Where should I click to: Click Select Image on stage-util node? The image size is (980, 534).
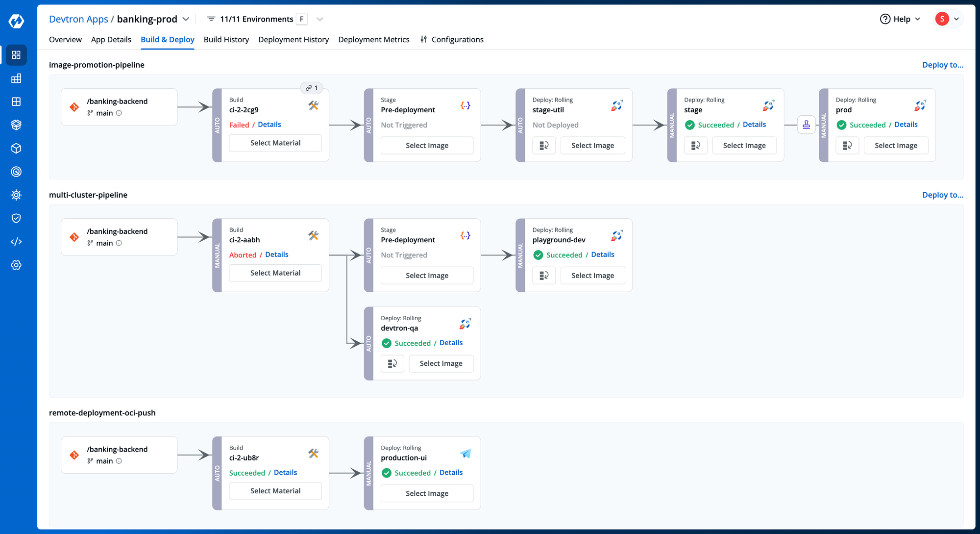tap(593, 146)
